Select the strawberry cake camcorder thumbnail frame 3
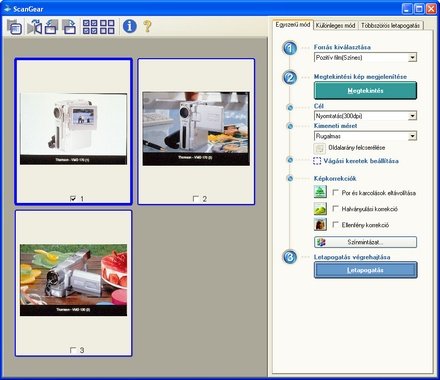This screenshot has width=440, height=380. pos(73,280)
